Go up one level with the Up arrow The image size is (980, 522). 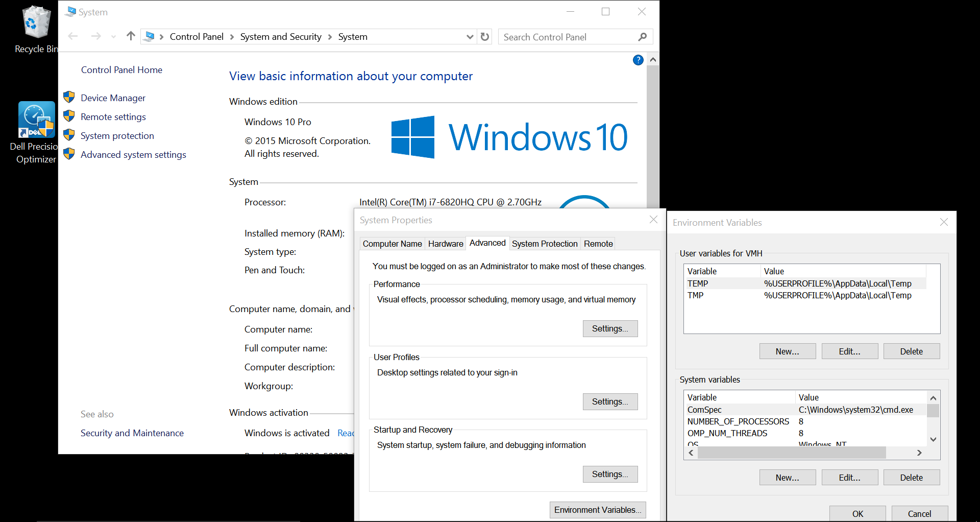pyautogui.click(x=131, y=36)
